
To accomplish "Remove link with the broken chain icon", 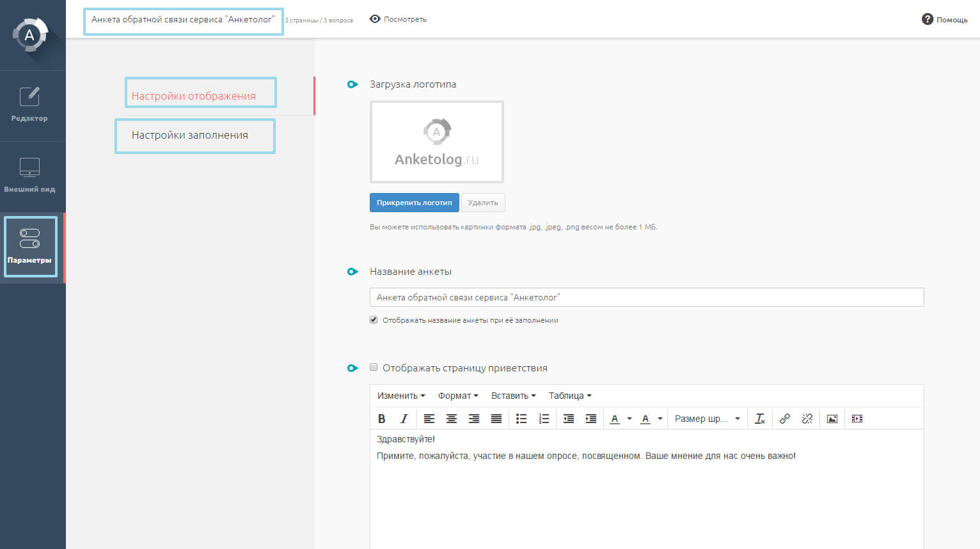I will pyautogui.click(x=807, y=419).
